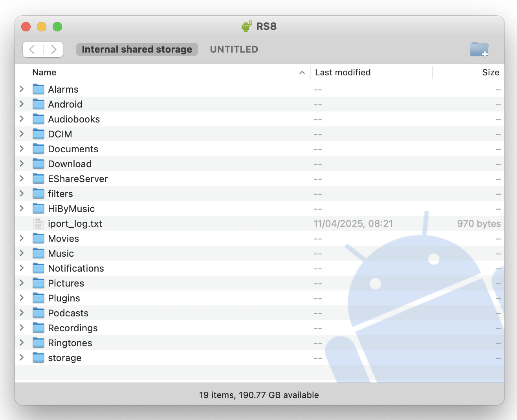This screenshot has height=420, width=517.
Task: Select the Ringtones folder icon
Action: [38, 343]
